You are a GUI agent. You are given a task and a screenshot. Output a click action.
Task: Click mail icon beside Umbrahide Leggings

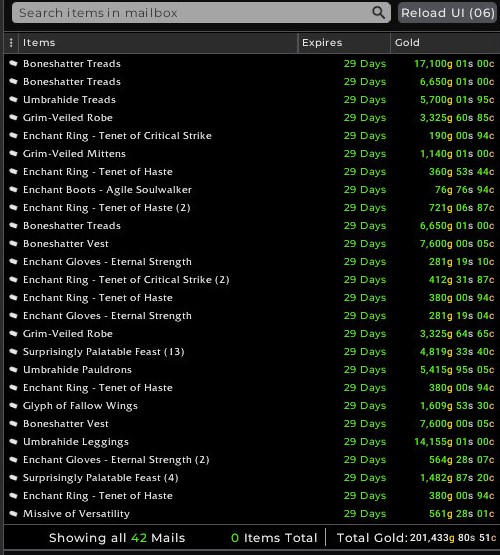coord(13,441)
